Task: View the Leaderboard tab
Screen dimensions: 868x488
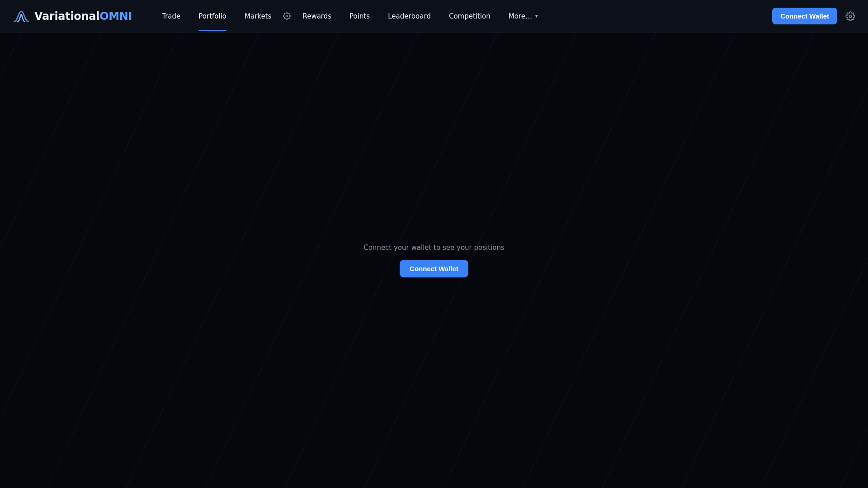Action: point(409,16)
